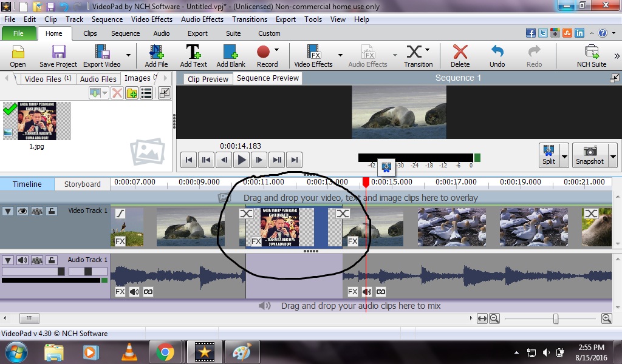The height and width of the screenshot is (364, 622).
Task: Take a Snapshot of the preview
Action: (590, 155)
